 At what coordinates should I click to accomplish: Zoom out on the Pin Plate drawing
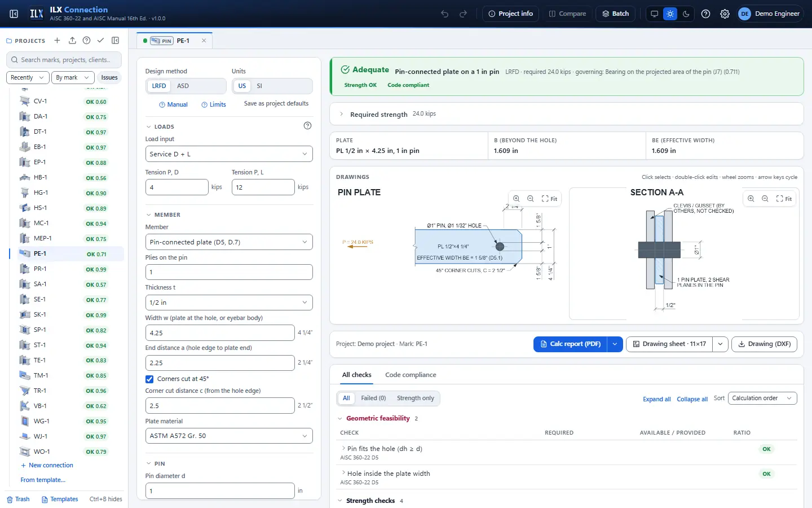pos(531,199)
